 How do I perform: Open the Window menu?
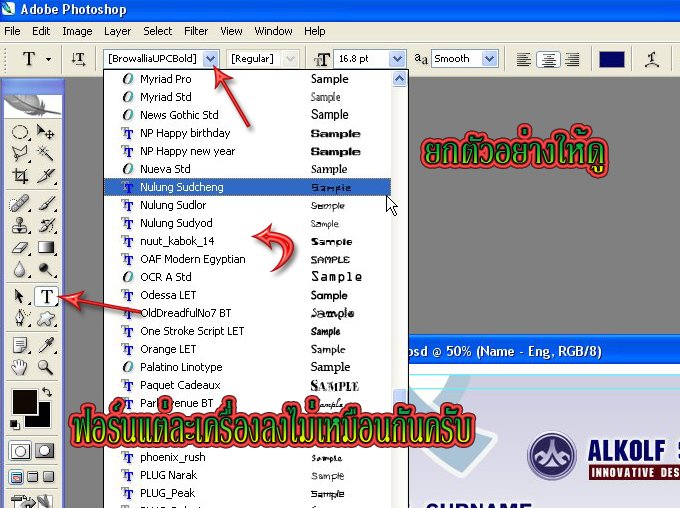coord(273,31)
